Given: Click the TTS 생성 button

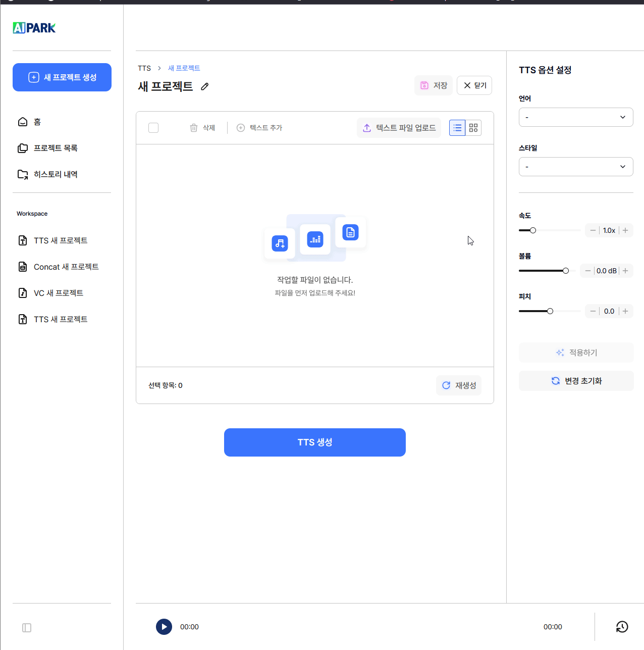Looking at the screenshot, I should (315, 442).
